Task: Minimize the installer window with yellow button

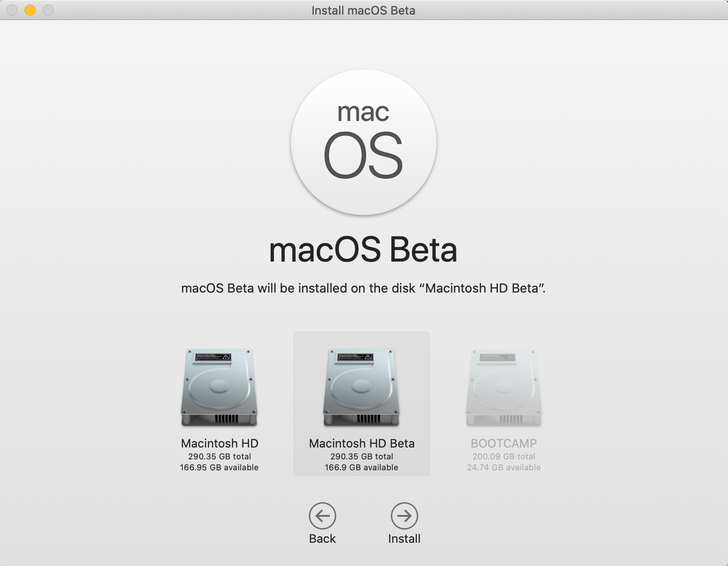Action: tap(30, 10)
